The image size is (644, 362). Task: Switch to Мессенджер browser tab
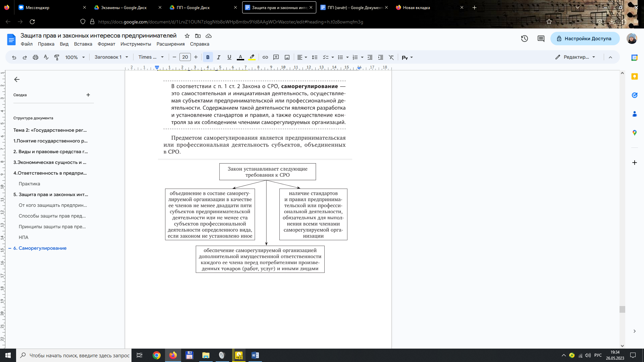tap(37, 7)
